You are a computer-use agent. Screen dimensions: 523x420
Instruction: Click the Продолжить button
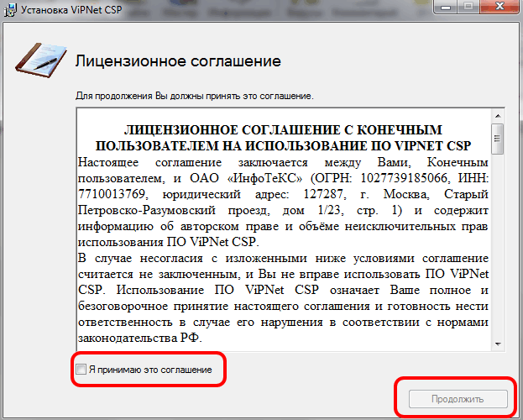coord(458,399)
